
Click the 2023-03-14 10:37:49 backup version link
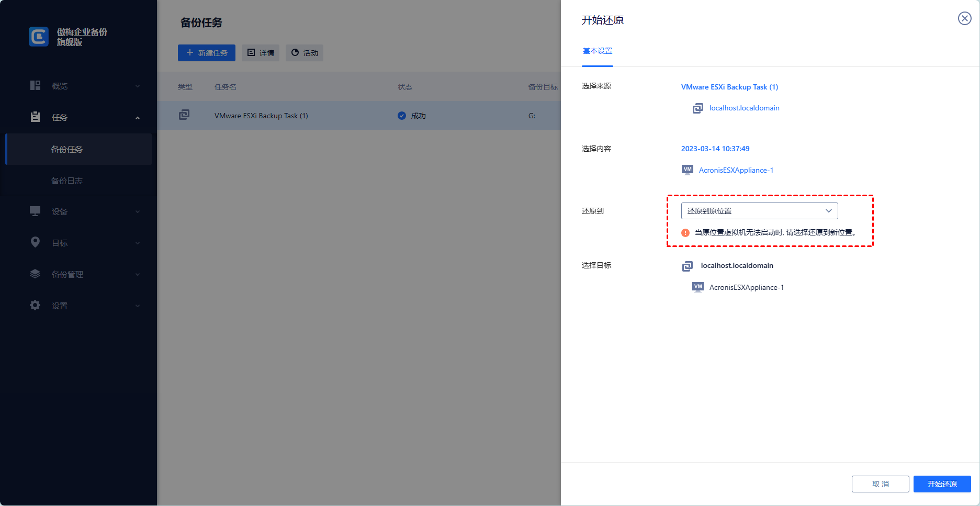pos(715,149)
